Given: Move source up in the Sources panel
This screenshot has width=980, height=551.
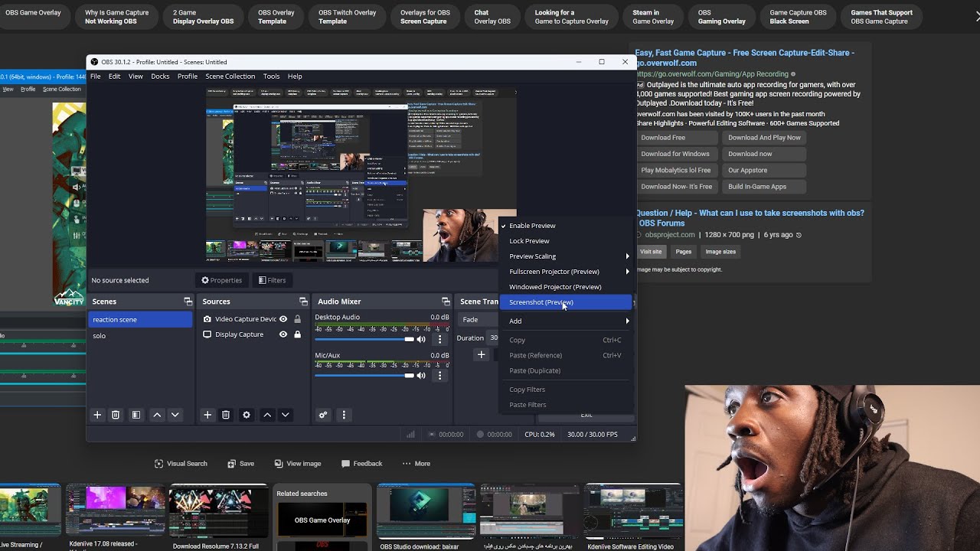Looking at the screenshot, I should point(267,415).
